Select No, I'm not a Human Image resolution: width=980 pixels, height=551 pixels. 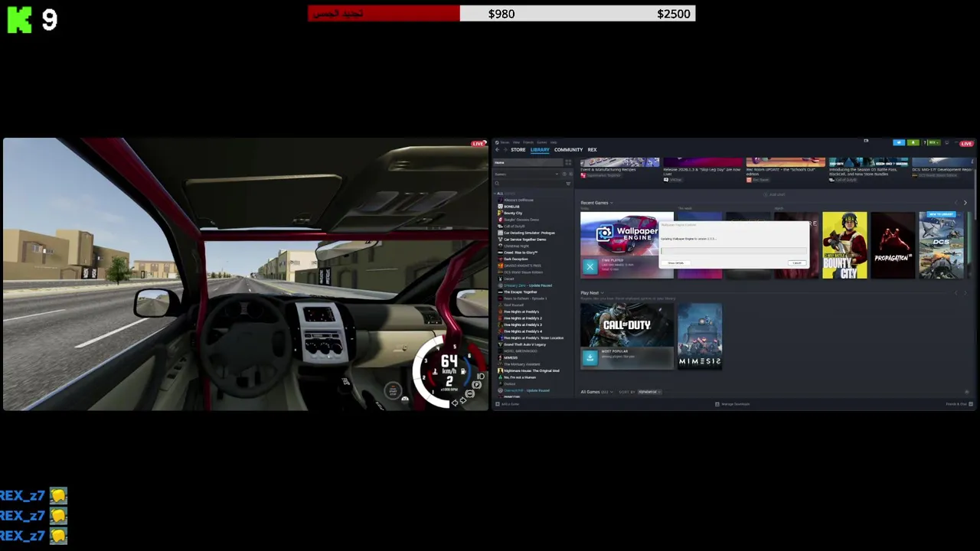point(520,377)
